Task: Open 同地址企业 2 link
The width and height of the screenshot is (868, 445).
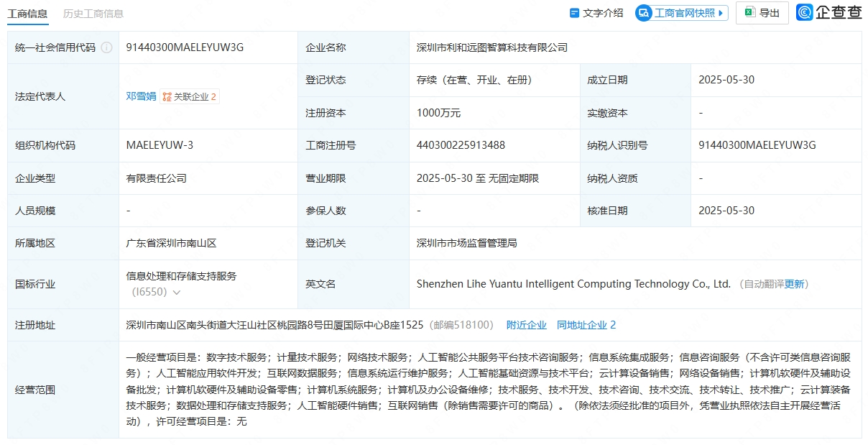Action: (x=586, y=325)
